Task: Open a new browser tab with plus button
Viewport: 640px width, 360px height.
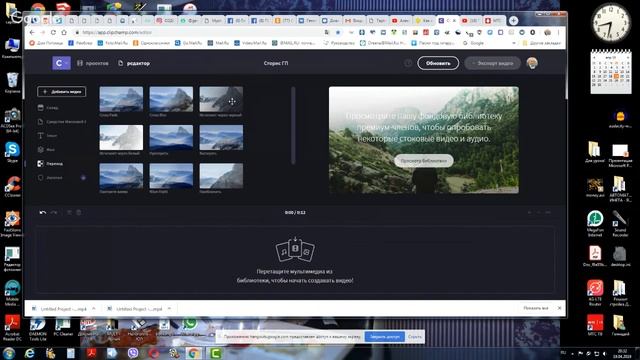Action: pyautogui.click(x=513, y=20)
